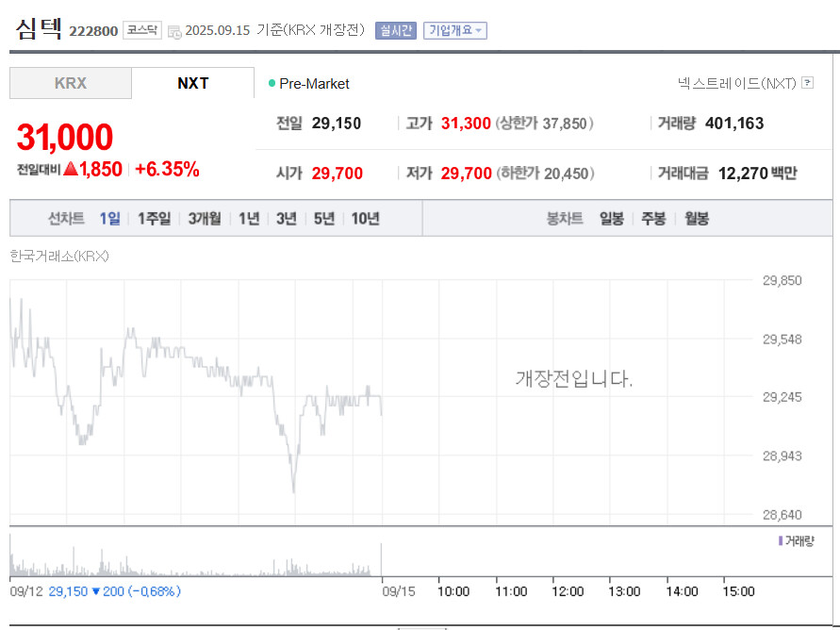Open the 주봉 candlestick chart

click(653, 219)
